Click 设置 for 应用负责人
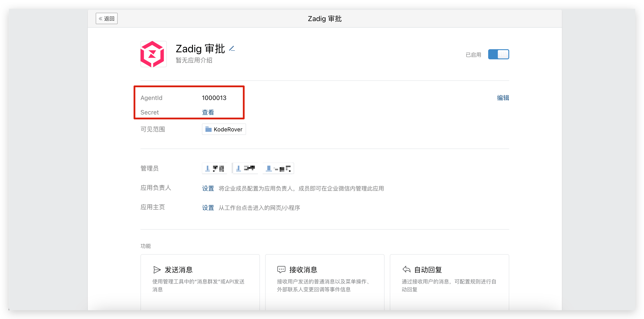The width and height of the screenshot is (644, 319). [208, 188]
